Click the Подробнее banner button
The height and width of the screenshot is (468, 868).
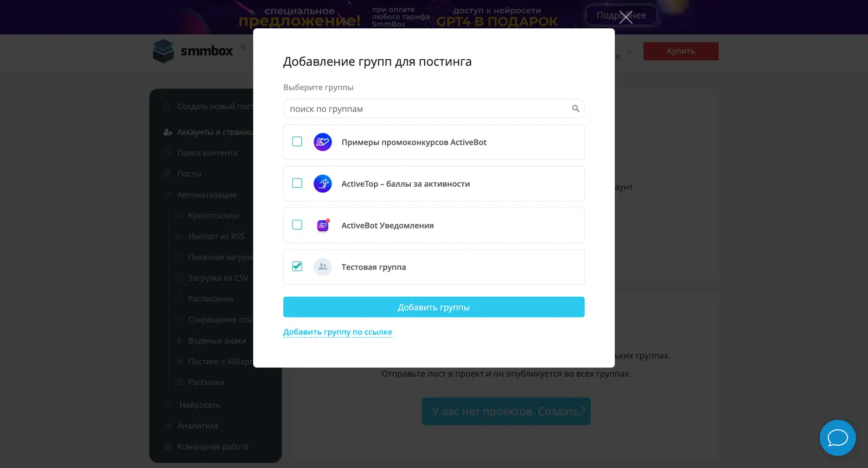coord(621,15)
